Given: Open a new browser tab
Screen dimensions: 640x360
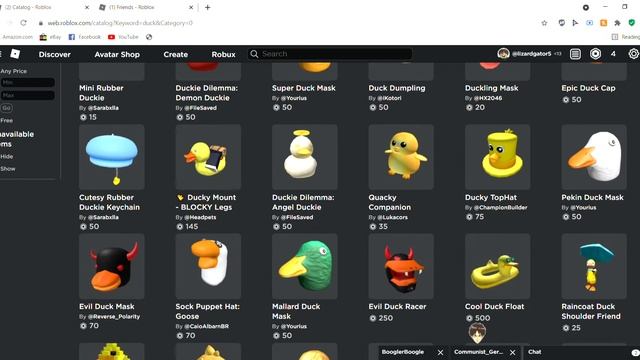Looking at the screenshot, I should point(207,7).
